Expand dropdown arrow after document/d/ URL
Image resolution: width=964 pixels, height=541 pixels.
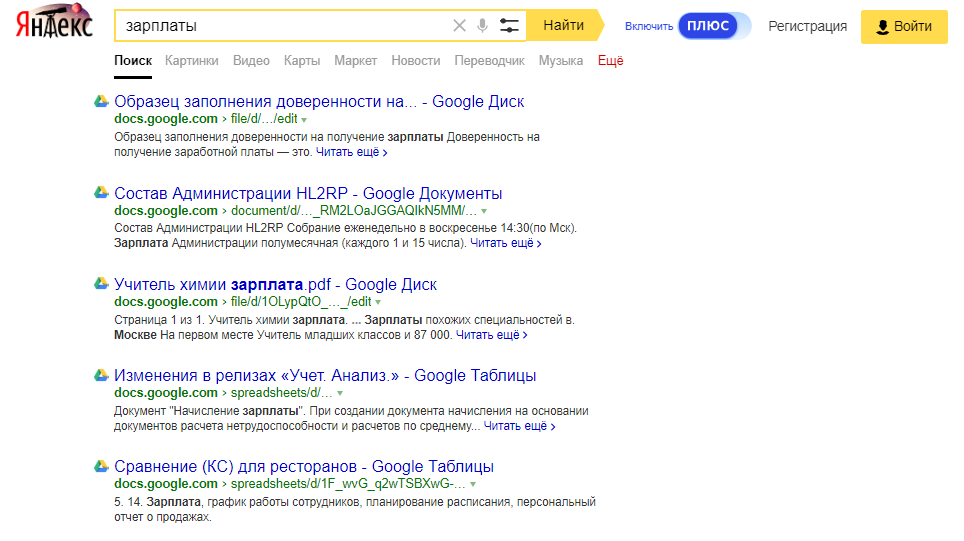[484, 211]
